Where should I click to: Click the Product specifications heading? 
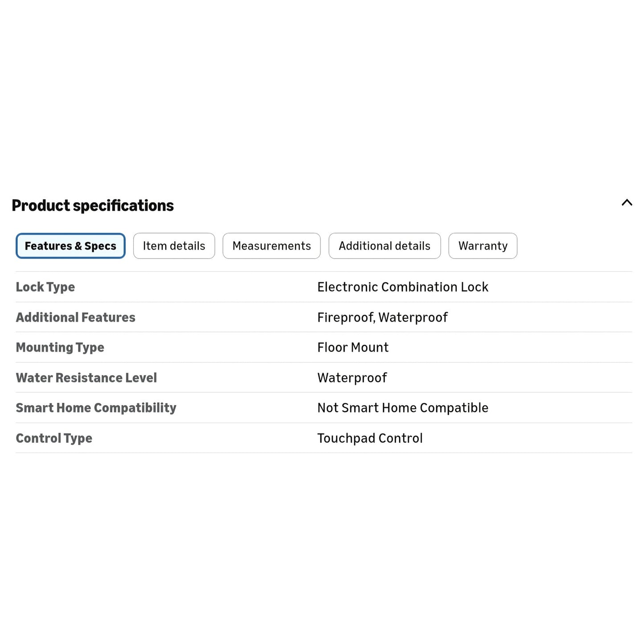point(93,205)
